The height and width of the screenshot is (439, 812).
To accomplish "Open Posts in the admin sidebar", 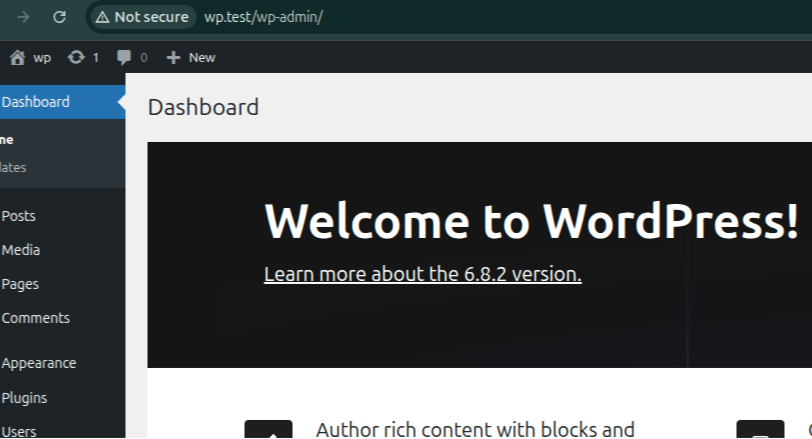I will 19,216.
